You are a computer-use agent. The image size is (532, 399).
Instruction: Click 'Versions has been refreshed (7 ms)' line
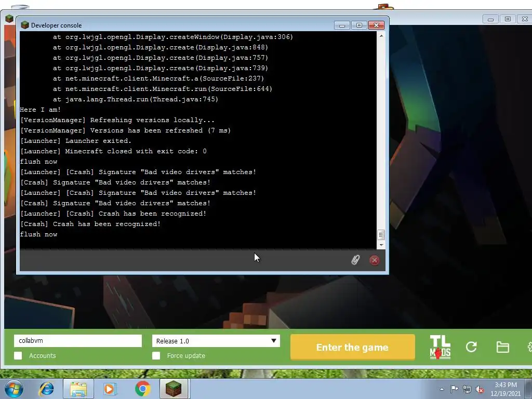(x=125, y=130)
